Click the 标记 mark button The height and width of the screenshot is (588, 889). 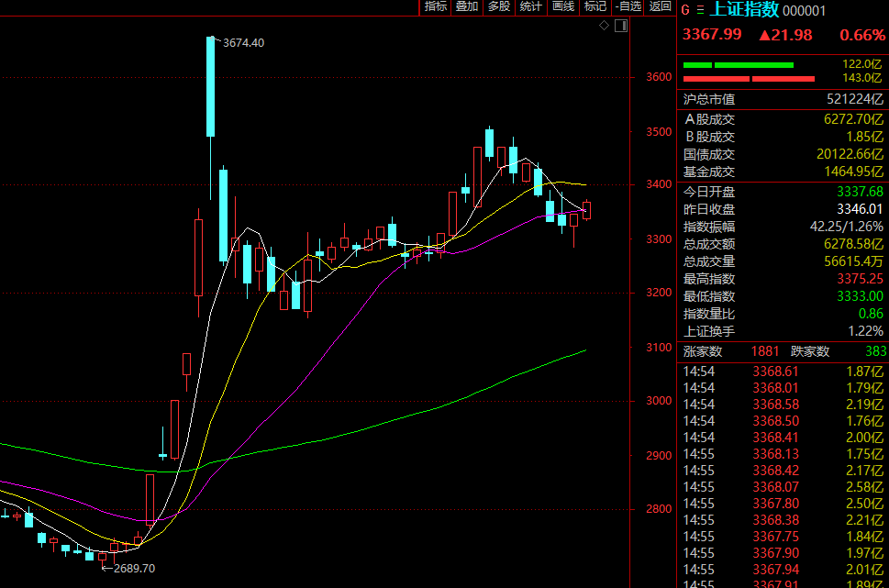tap(595, 6)
